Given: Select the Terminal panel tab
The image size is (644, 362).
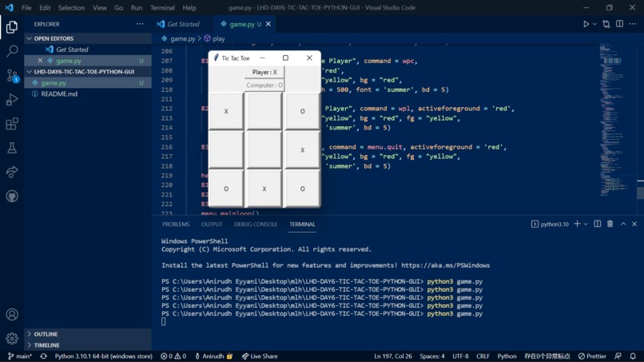Looking at the screenshot, I should pos(302,225).
